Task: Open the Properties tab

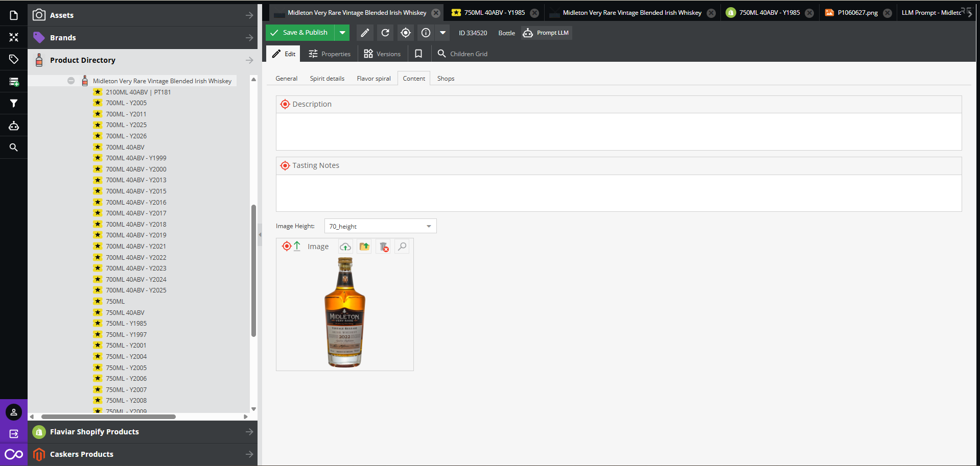Action: pos(330,54)
